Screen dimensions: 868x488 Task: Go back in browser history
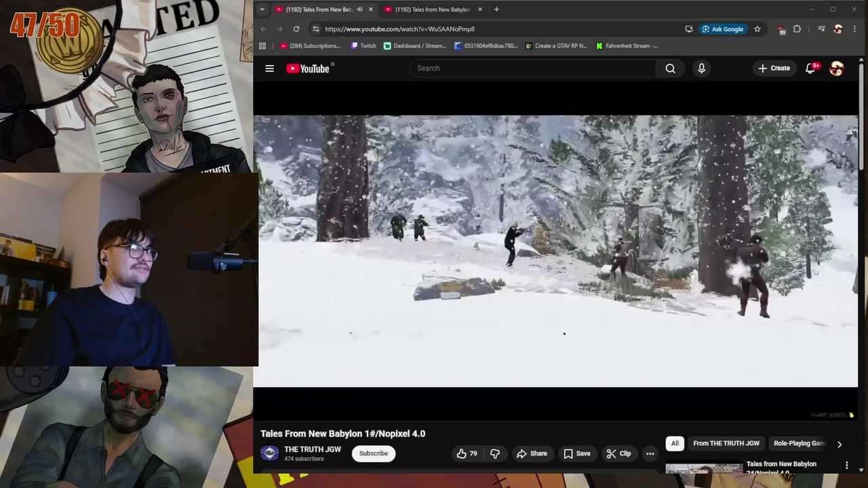coord(263,29)
